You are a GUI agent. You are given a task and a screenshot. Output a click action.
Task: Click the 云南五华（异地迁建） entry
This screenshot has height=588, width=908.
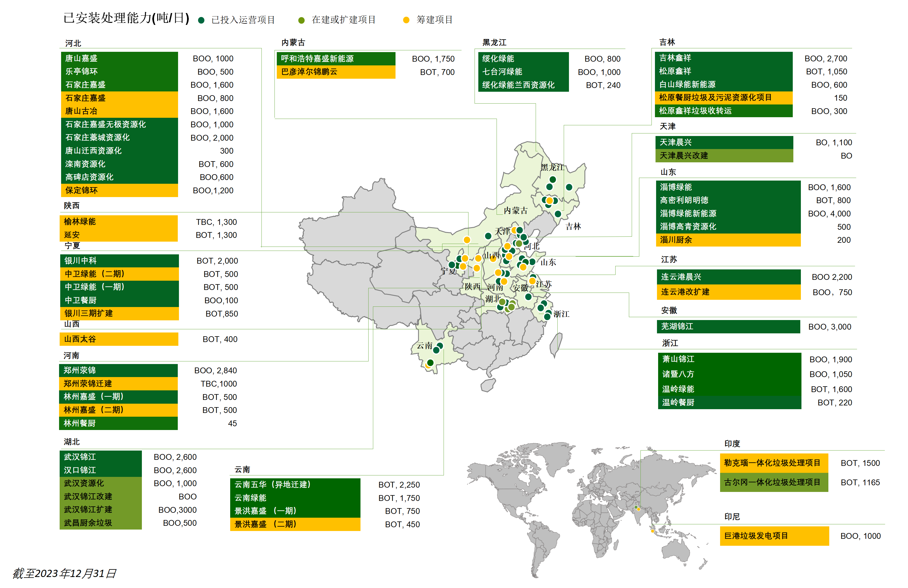coord(295,485)
